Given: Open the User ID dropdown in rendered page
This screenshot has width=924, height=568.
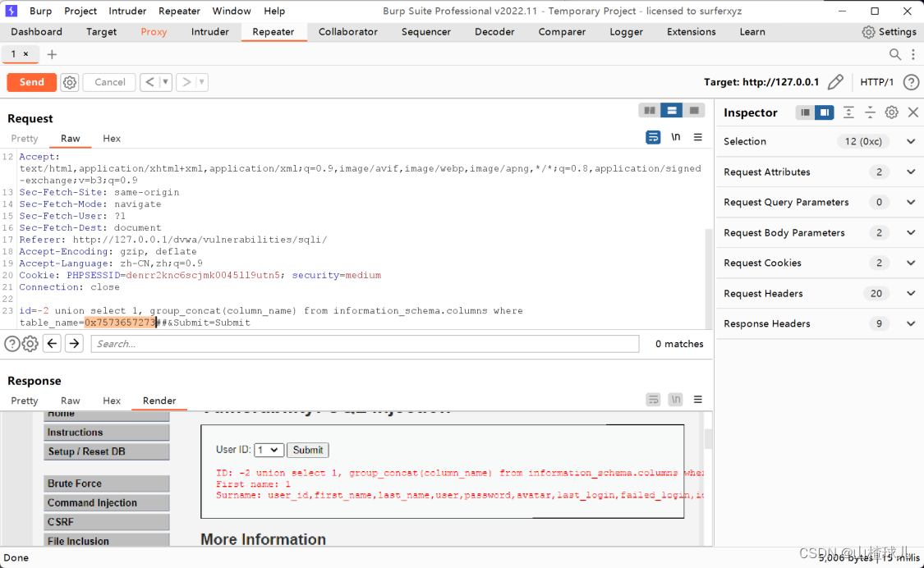Looking at the screenshot, I should point(269,450).
